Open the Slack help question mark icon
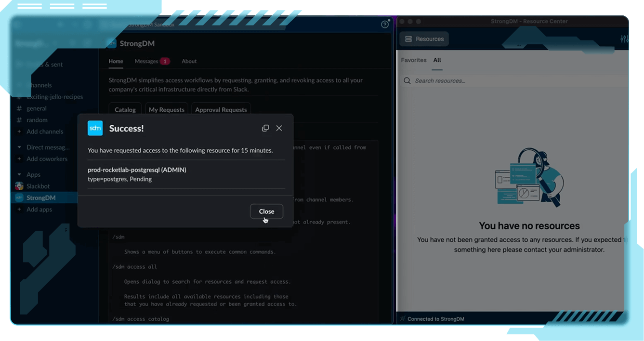 (x=385, y=25)
